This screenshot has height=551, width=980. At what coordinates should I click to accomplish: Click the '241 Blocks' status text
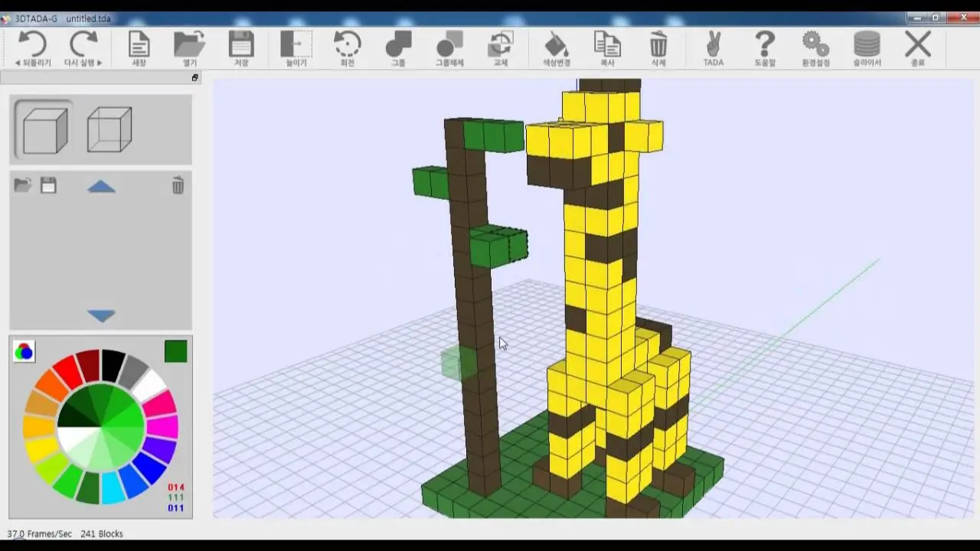pos(102,533)
